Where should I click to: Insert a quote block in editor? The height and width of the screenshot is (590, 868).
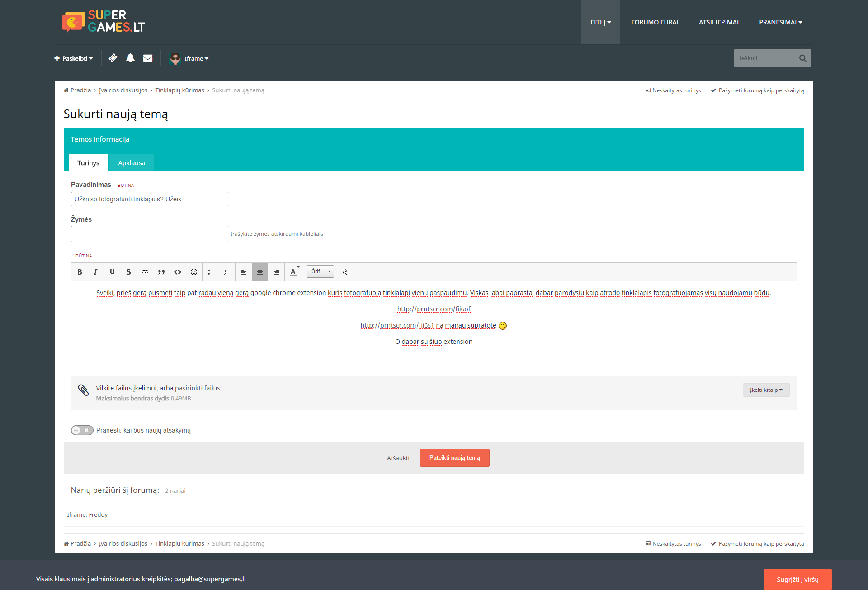(161, 272)
